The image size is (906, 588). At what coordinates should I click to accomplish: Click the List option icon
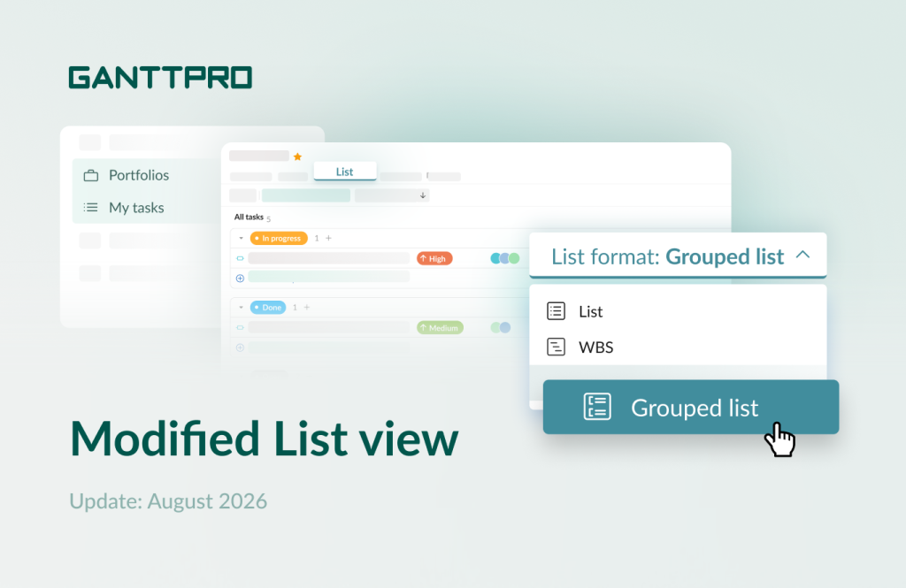tap(556, 311)
